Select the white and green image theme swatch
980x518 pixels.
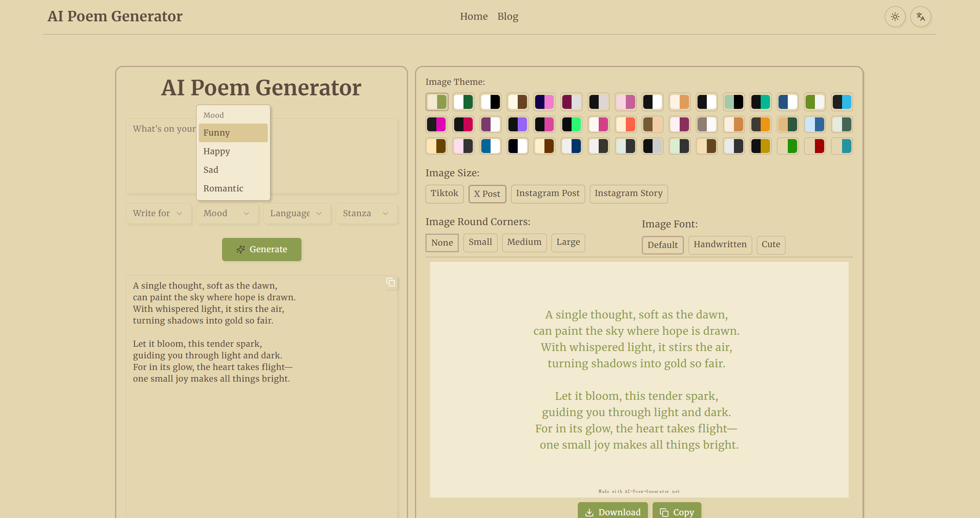463,102
